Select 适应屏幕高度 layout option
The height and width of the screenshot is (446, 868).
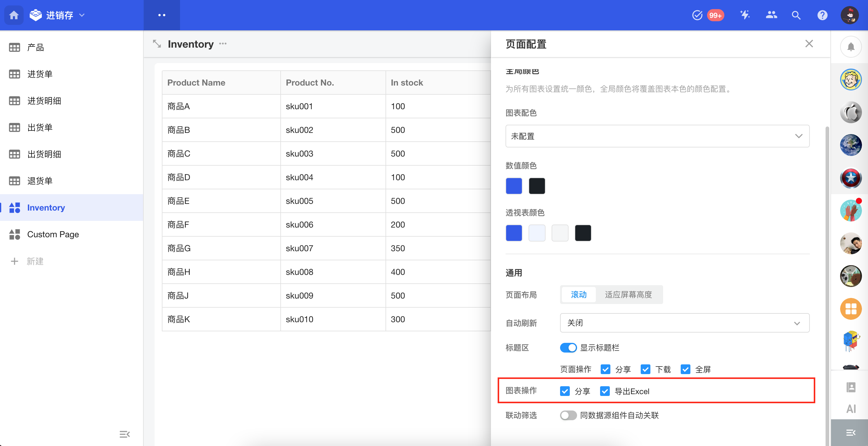tap(628, 295)
